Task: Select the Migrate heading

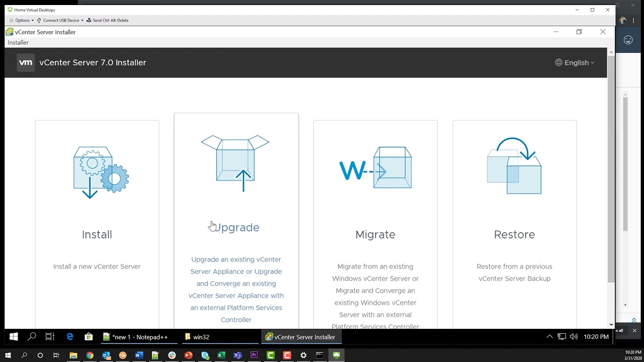Action: click(375, 235)
